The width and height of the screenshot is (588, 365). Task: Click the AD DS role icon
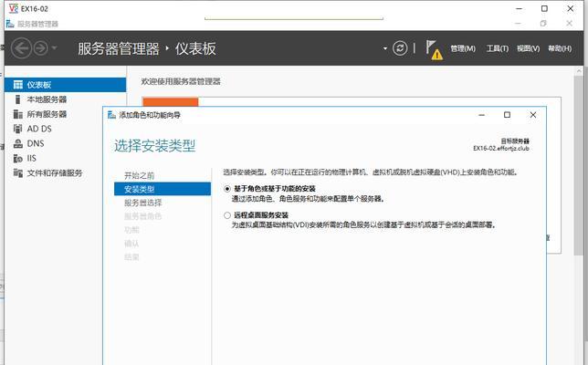click(18, 129)
